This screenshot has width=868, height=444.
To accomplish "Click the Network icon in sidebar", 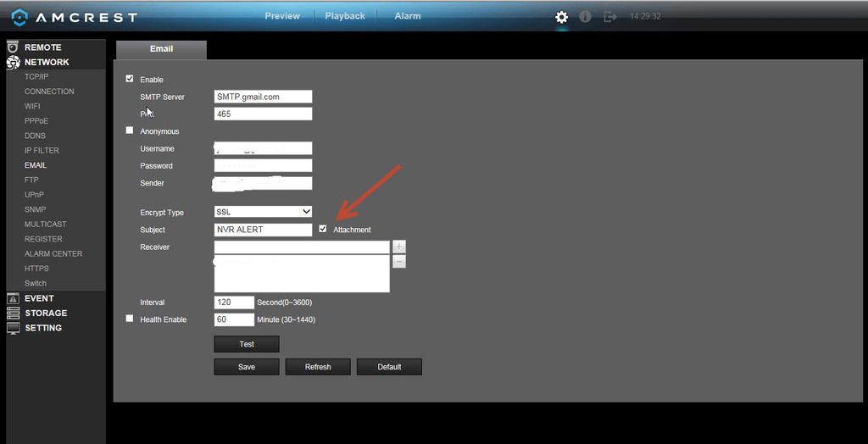I will [x=13, y=62].
